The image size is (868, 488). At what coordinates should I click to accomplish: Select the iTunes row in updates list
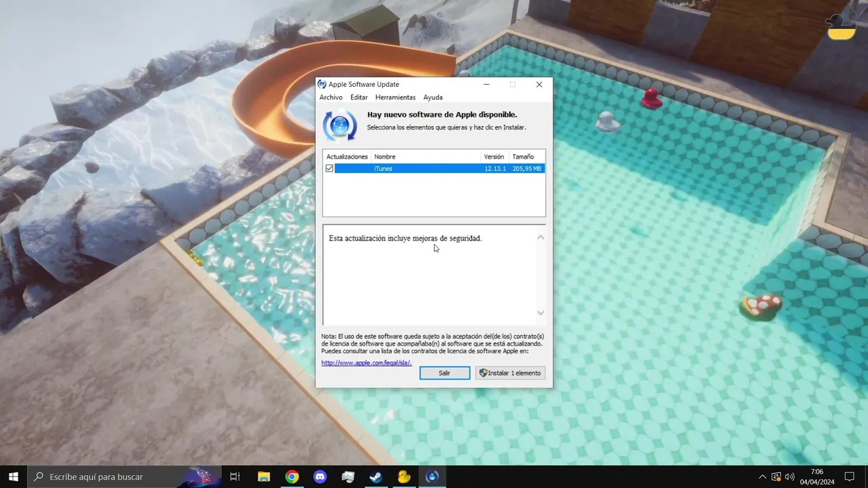434,168
